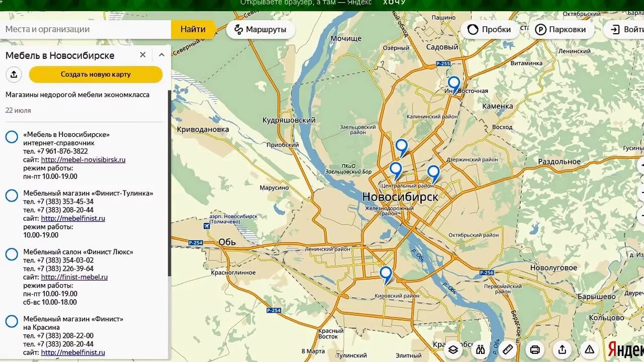Report a map error via warning triangle
Viewport: 644px width, 362px height.
point(590,349)
